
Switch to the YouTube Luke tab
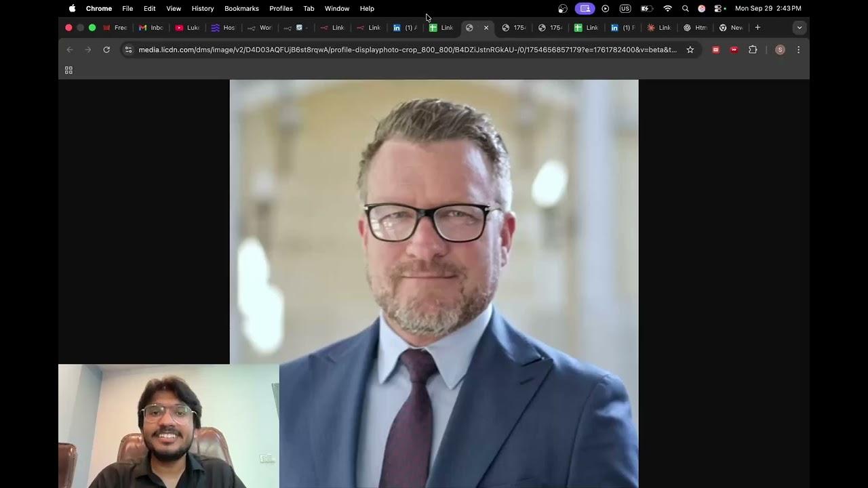click(x=188, y=28)
